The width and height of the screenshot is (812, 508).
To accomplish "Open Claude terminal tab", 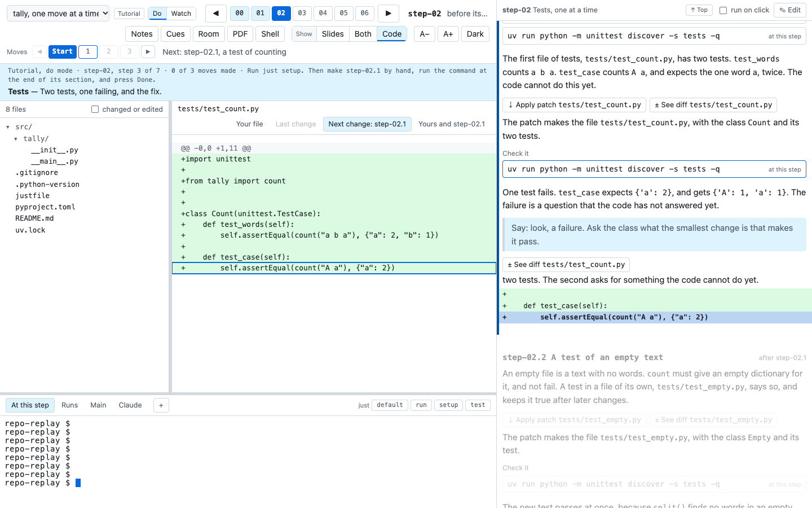I will (130, 405).
